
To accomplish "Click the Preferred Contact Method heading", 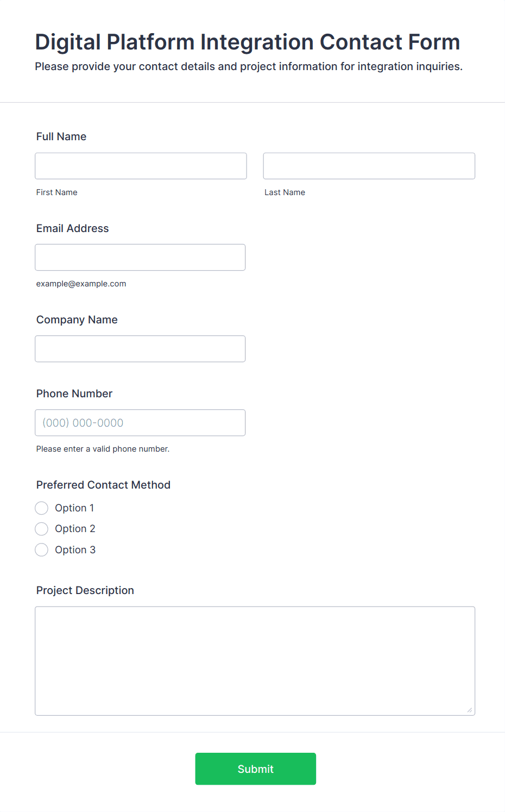I will point(103,485).
